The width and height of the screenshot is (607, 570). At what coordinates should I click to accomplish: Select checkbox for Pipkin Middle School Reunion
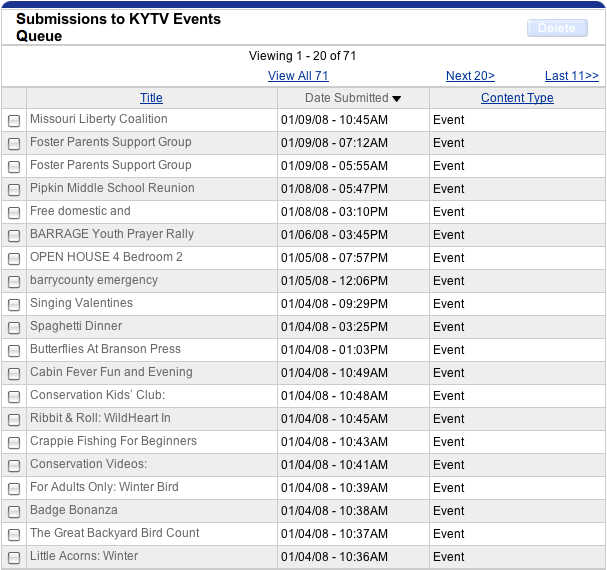click(x=14, y=190)
